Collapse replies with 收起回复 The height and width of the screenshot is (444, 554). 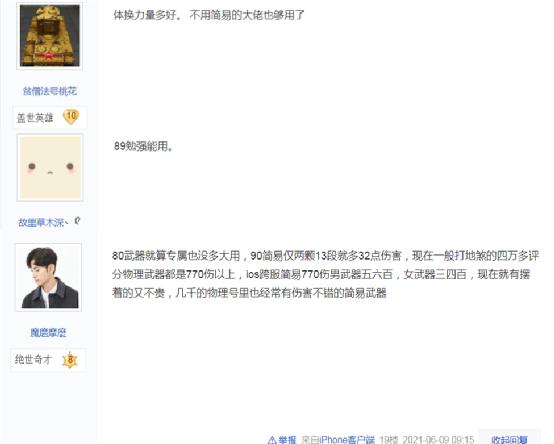[509, 440]
